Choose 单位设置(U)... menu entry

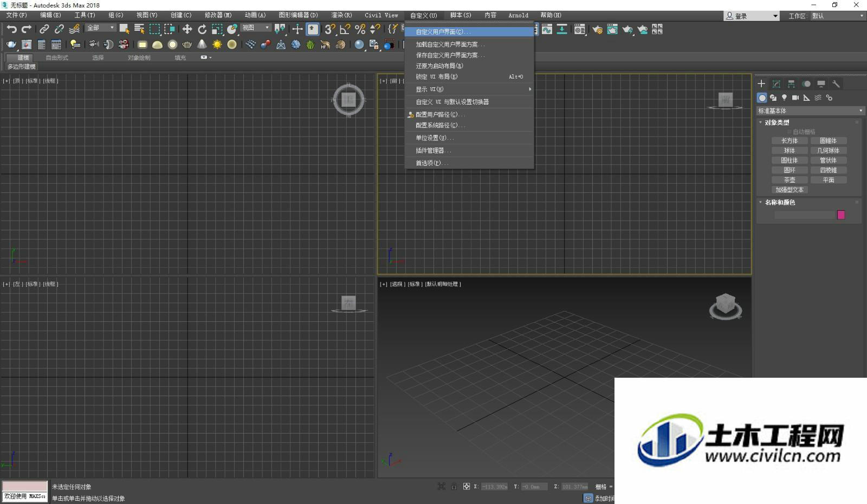pos(469,138)
